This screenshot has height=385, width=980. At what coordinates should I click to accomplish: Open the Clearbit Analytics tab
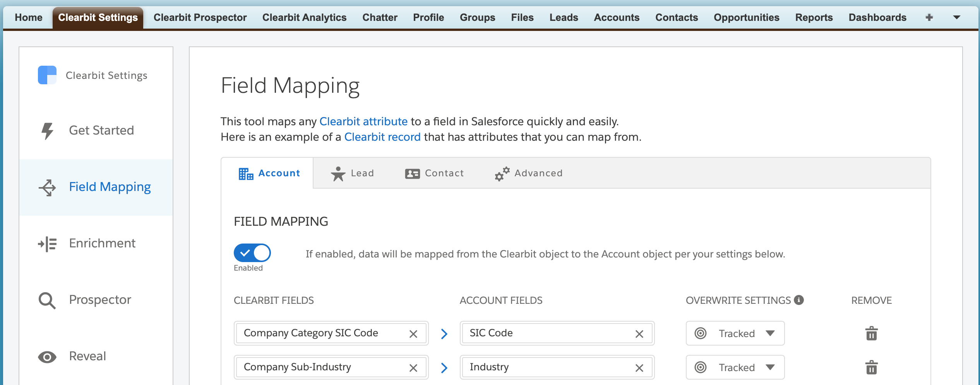click(x=304, y=17)
